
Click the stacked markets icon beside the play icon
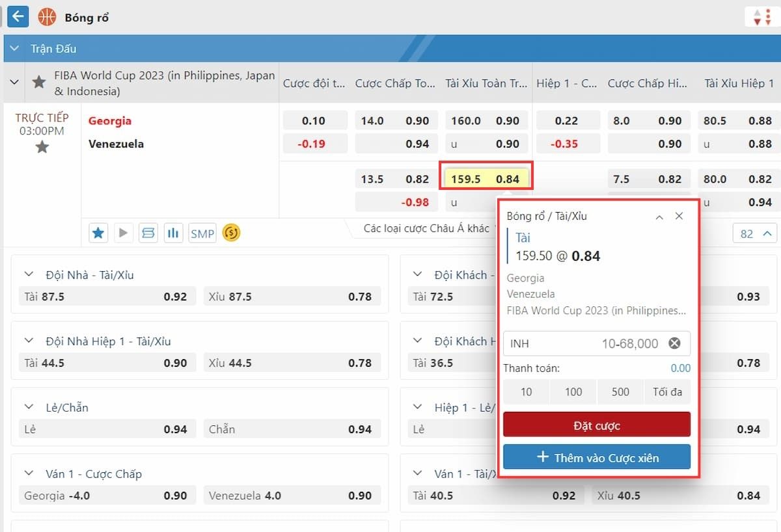click(x=148, y=232)
